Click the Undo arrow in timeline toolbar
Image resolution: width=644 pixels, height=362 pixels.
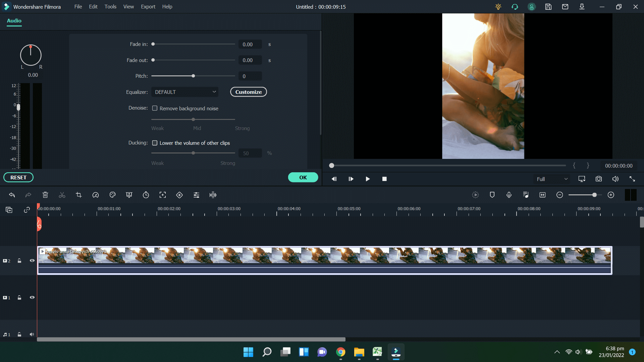click(12, 195)
